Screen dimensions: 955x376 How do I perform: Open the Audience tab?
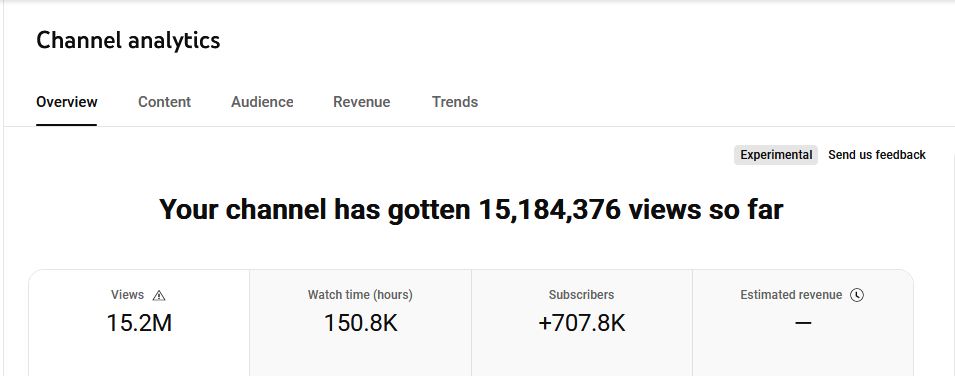click(x=262, y=102)
